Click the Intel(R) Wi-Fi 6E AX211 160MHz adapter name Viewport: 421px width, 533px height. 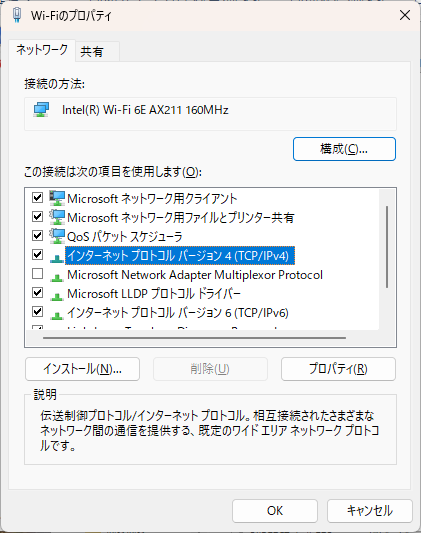pos(145,110)
